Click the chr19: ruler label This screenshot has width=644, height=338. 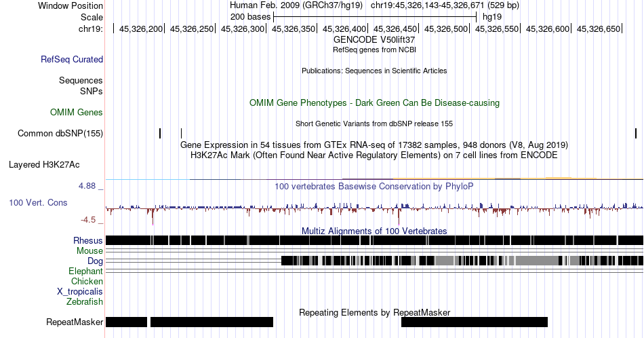tap(91, 29)
